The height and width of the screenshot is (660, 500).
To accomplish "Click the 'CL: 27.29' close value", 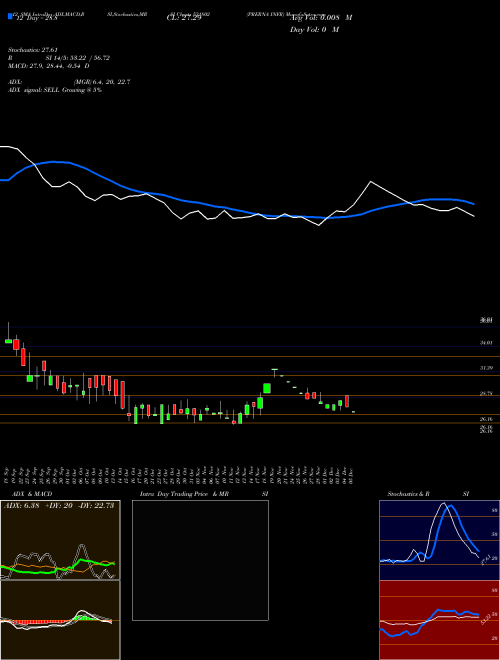I will [x=184, y=18].
